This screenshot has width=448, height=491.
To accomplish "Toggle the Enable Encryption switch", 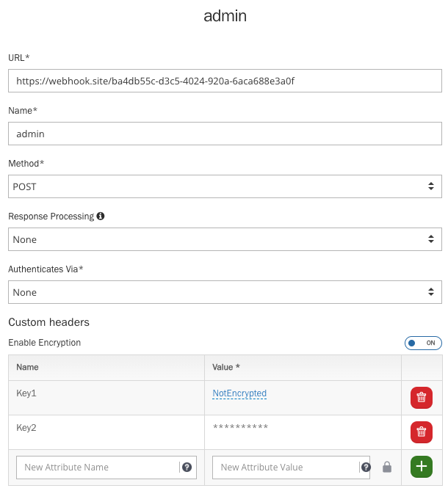I will point(423,343).
